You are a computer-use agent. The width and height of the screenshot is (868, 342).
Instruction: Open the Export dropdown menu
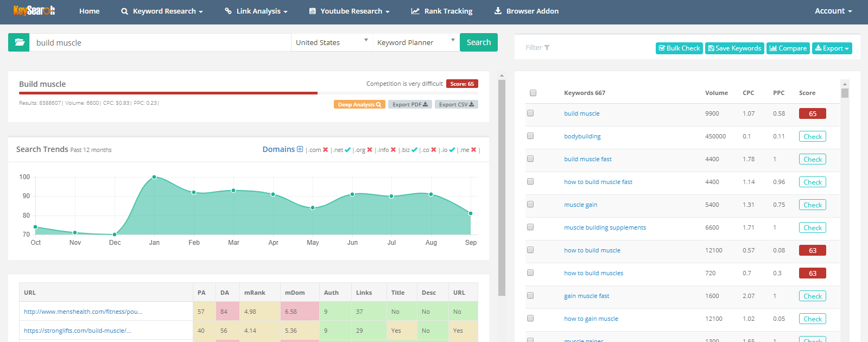(x=832, y=48)
